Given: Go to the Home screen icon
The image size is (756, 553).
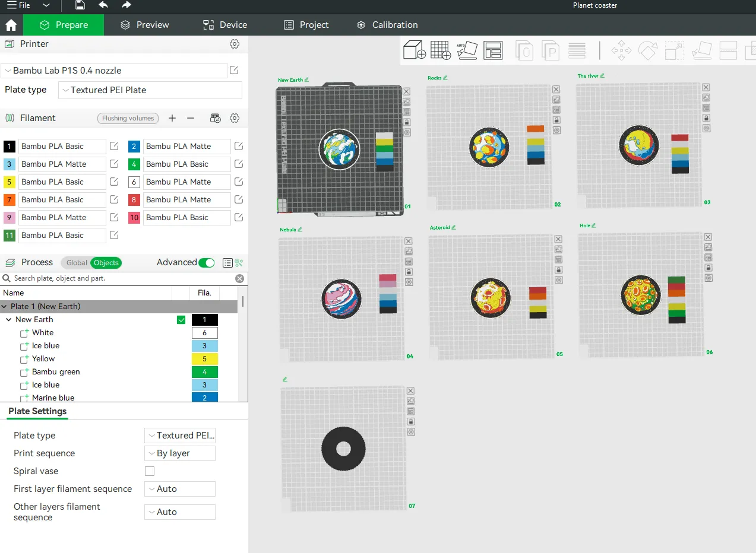Looking at the screenshot, I should tap(11, 25).
